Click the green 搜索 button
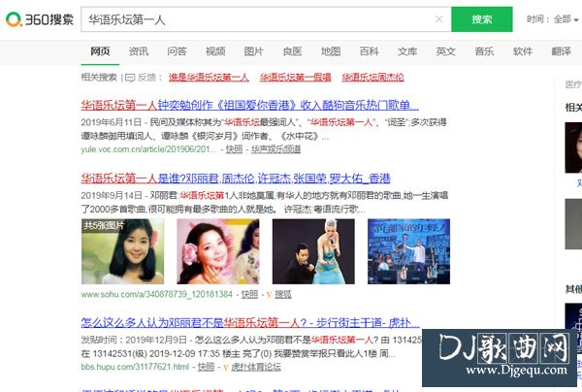 click(482, 19)
